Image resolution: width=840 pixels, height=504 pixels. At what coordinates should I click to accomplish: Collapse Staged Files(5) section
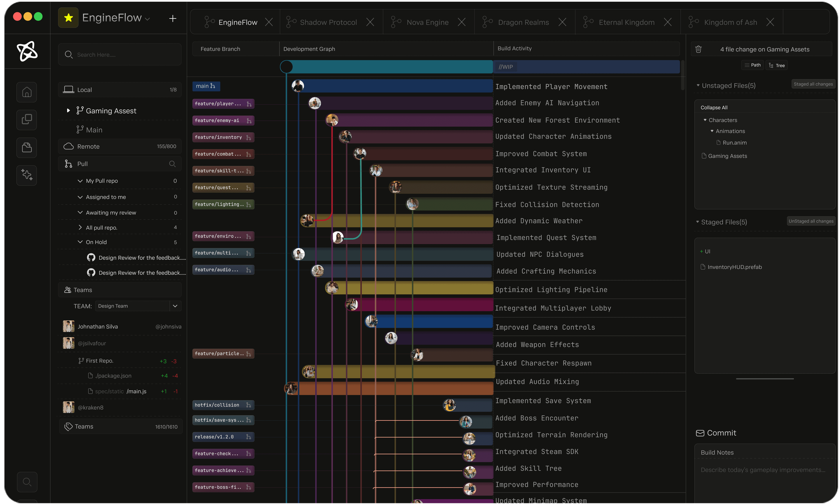click(698, 222)
